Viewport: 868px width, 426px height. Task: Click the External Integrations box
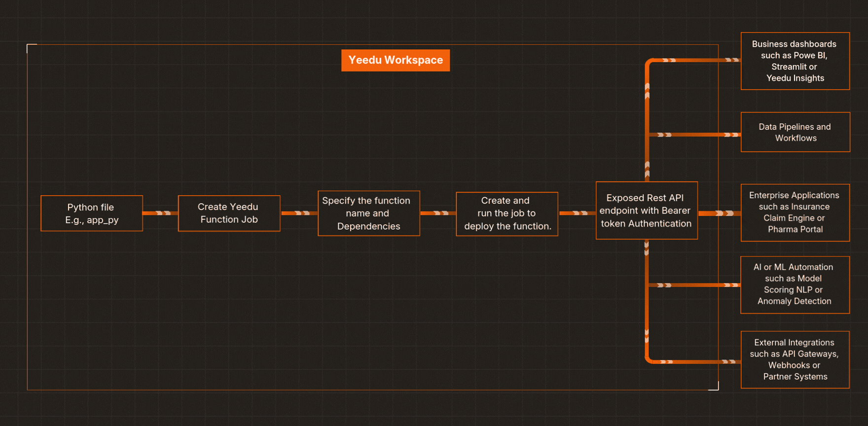[795, 359]
